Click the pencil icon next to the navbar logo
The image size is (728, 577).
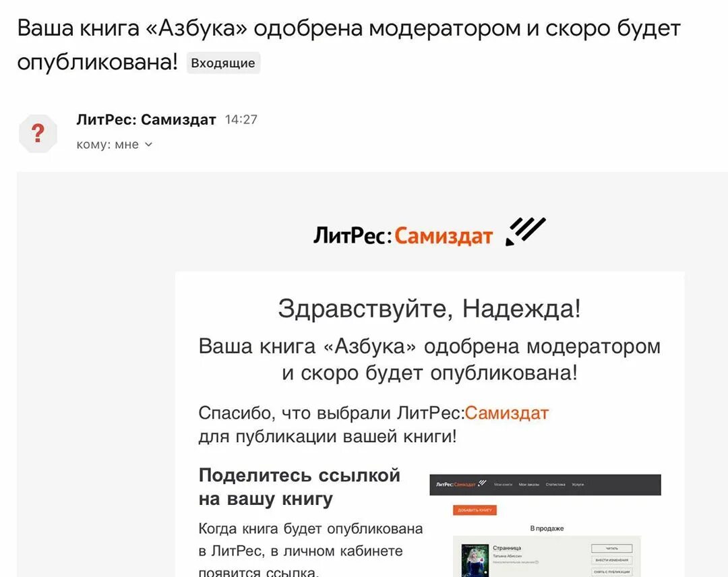482,483
